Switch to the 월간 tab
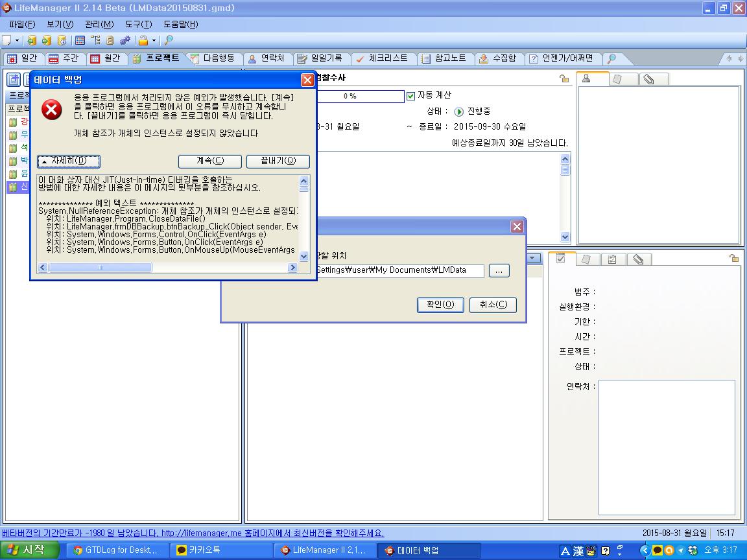This screenshot has width=747, height=560. (x=105, y=58)
